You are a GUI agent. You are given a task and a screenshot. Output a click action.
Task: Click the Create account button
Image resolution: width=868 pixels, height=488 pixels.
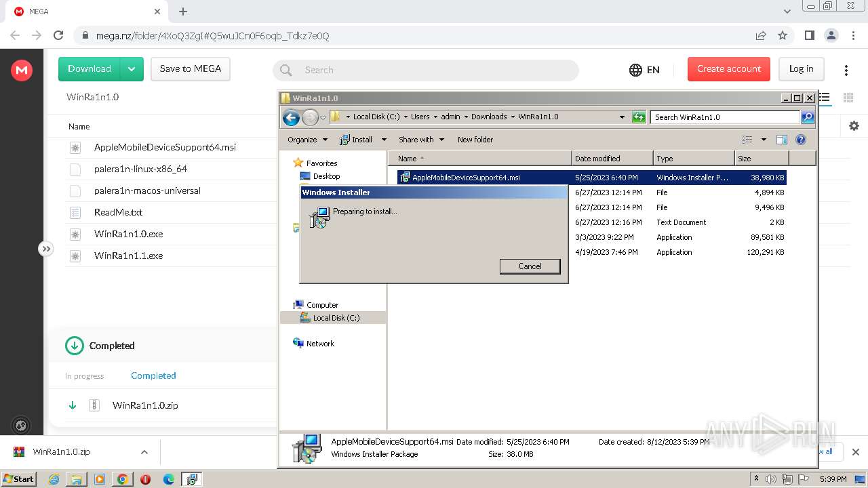click(x=729, y=69)
